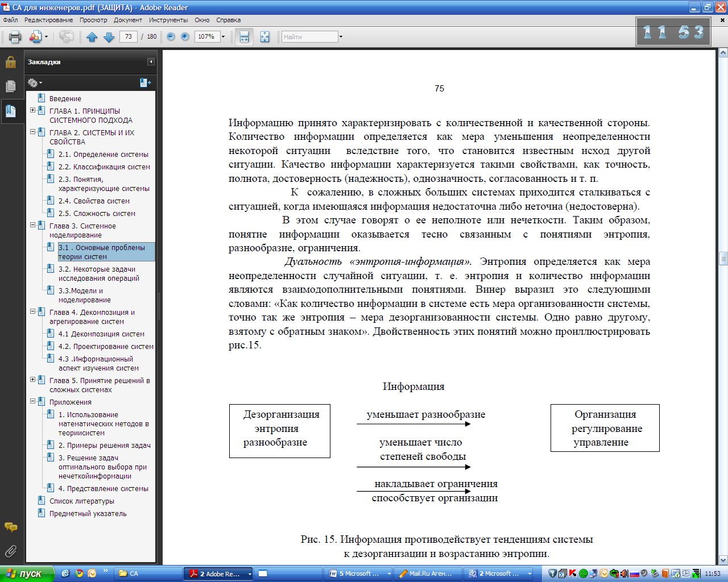The width and height of the screenshot is (728, 582).
Task: Open bookmark 2.1. Определение системы
Action: click(103, 155)
